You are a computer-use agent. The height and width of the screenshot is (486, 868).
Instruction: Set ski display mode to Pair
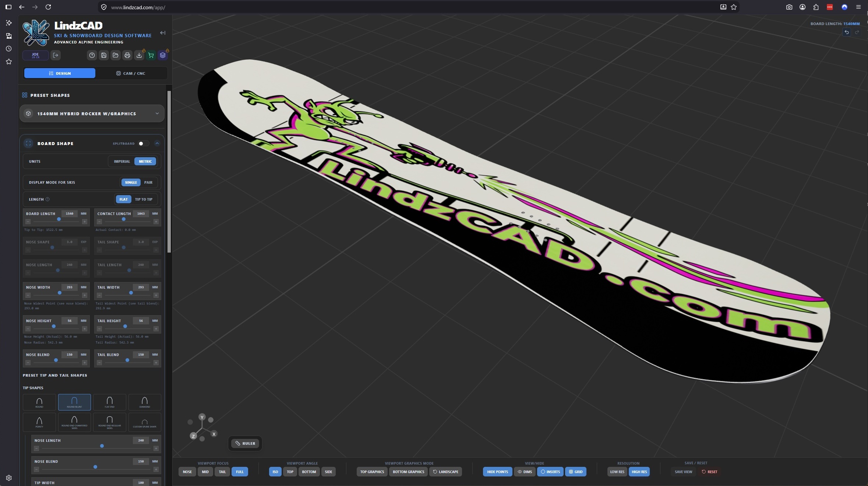[x=148, y=182]
